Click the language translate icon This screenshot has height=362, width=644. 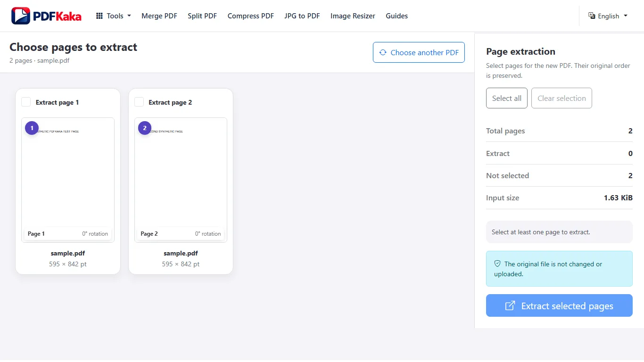pos(592,16)
